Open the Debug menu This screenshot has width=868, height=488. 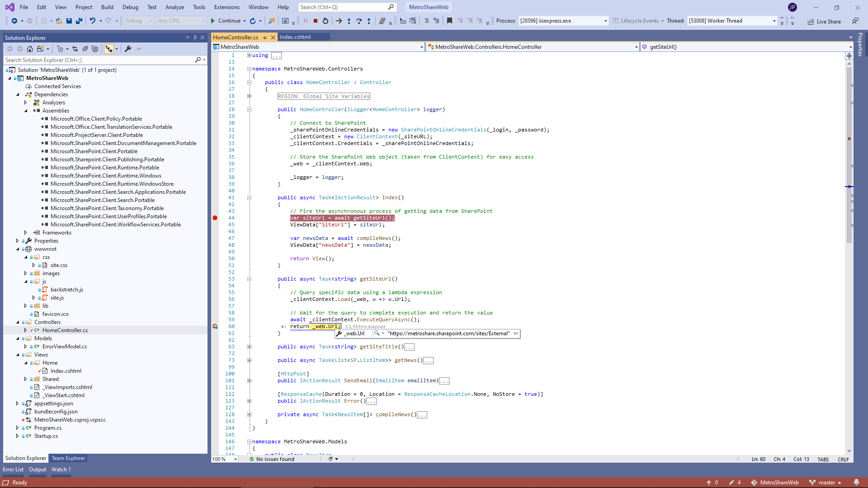(x=130, y=7)
